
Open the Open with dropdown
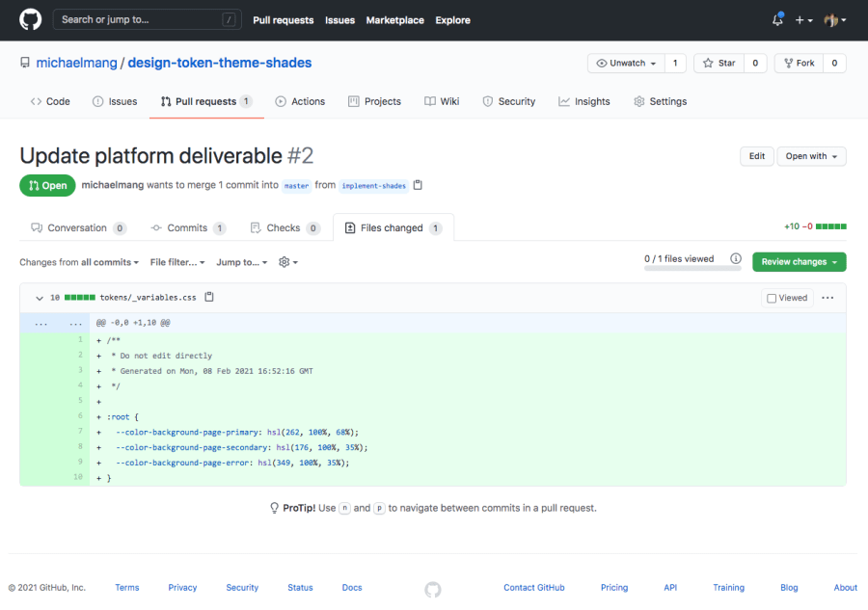tap(811, 156)
